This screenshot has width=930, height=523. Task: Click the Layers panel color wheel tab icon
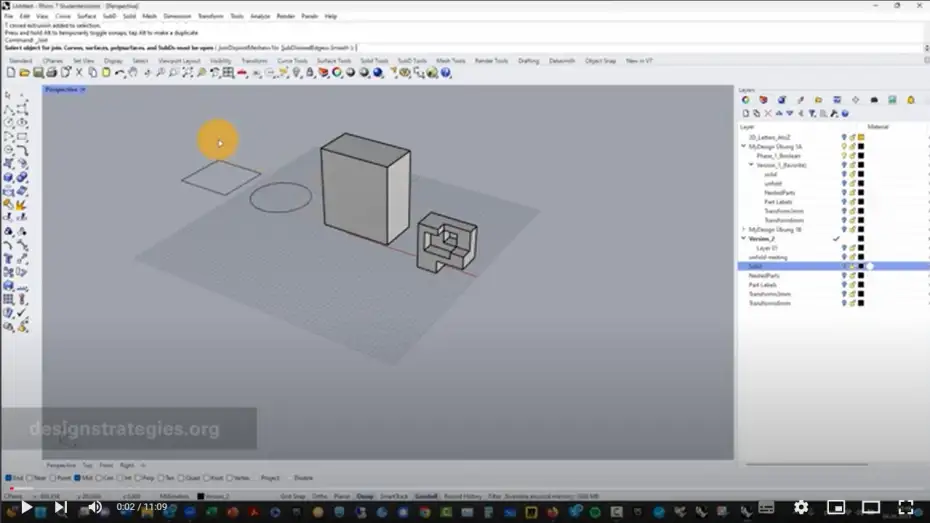point(746,100)
